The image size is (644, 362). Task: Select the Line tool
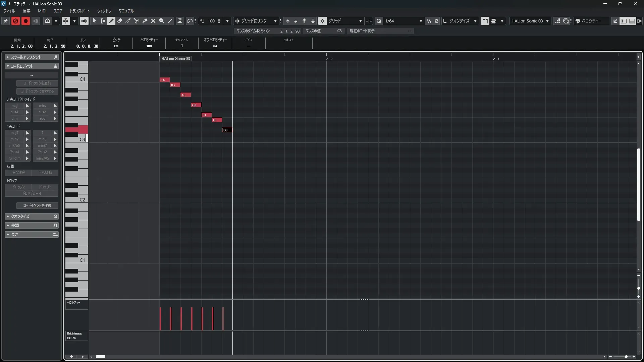(x=170, y=21)
